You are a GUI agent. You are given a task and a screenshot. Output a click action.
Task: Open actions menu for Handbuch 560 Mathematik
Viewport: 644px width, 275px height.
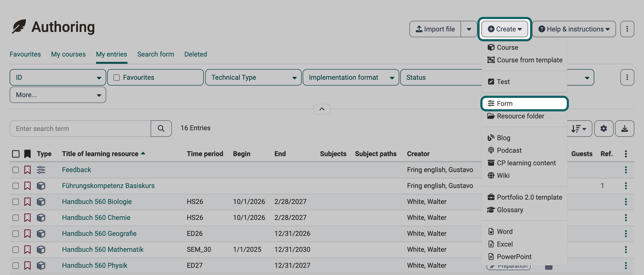626,249
